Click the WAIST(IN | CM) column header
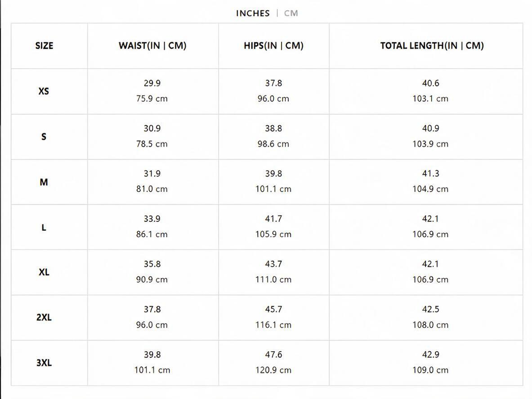Screen dimensions: 532x399 152,46
